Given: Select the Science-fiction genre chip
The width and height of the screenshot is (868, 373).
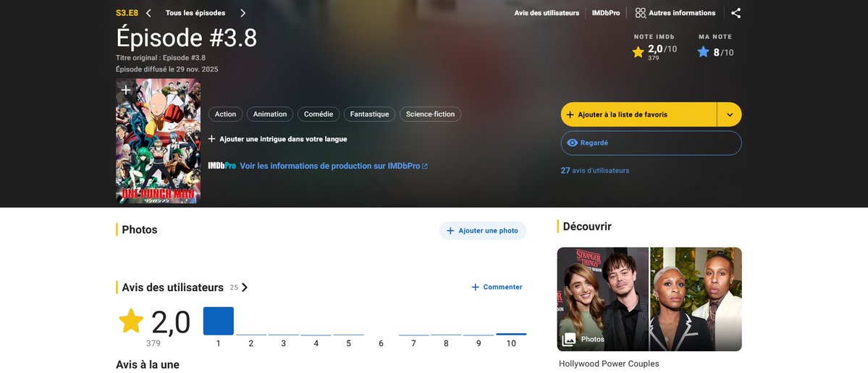Looking at the screenshot, I should point(430,114).
